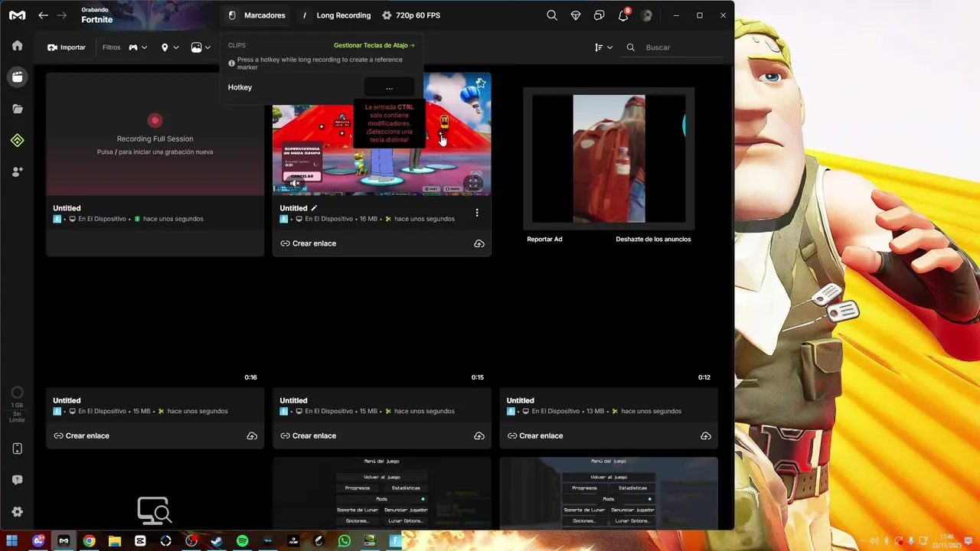
Task: Click the Medal logo in the top-left corner
Action: pos(17,15)
